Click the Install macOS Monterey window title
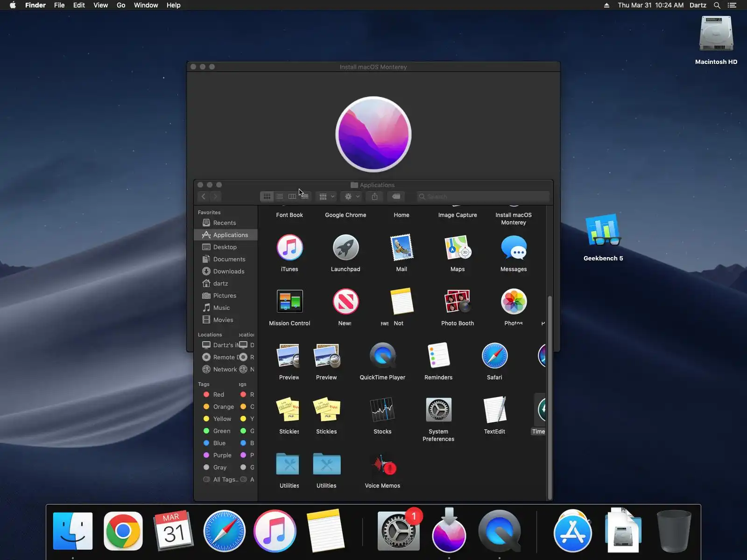 (x=373, y=67)
